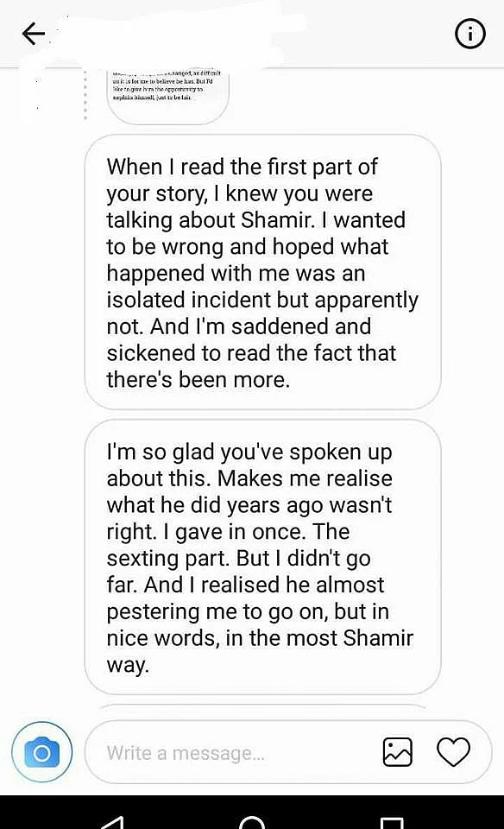This screenshot has height=829, width=504.
Task: Select message beginning "When I read the first part"
Action: tap(262, 272)
